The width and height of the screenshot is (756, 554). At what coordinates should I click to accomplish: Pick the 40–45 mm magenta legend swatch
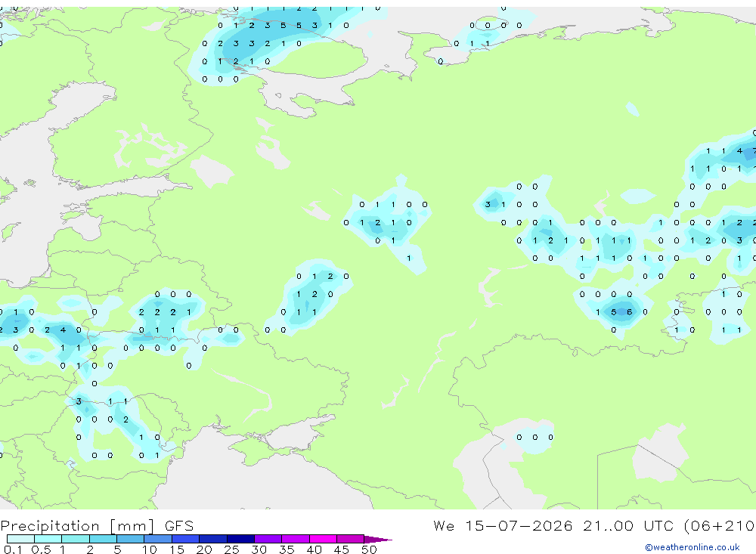323,539
